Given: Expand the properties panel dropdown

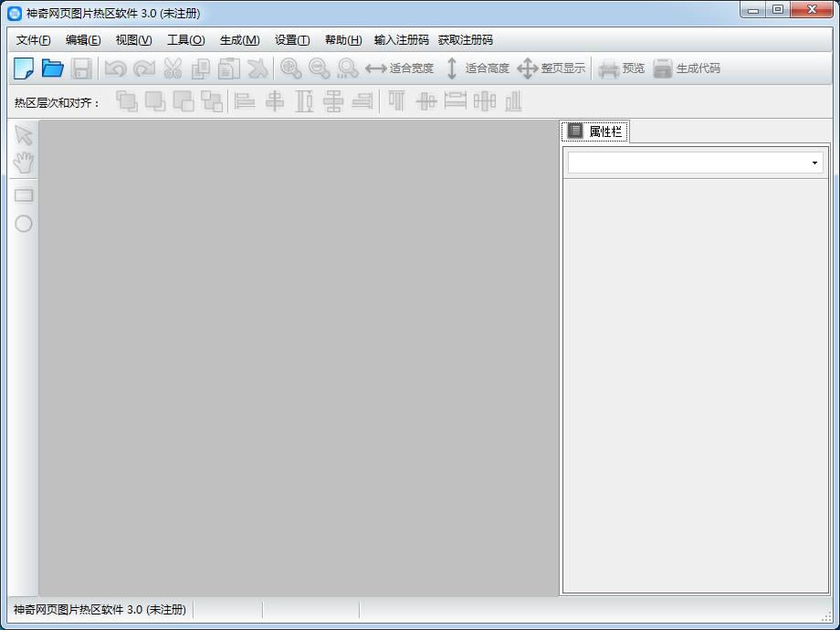Looking at the screenshot, I should click(x=814, y=163).
